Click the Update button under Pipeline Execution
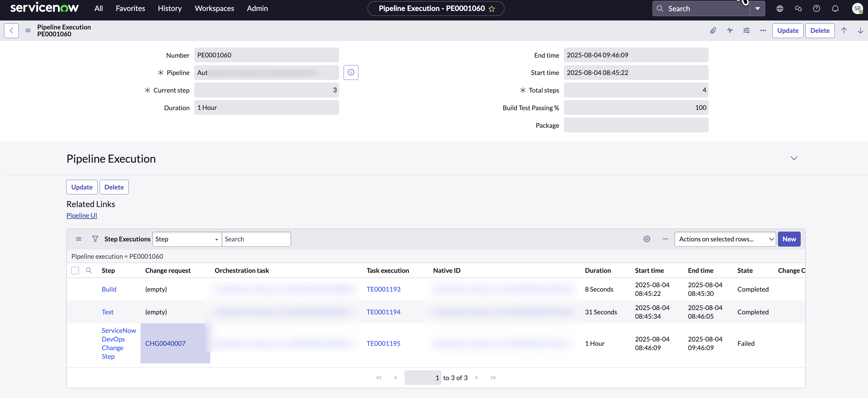The height and width of the screenshot is (398, 868). (82, 187)
